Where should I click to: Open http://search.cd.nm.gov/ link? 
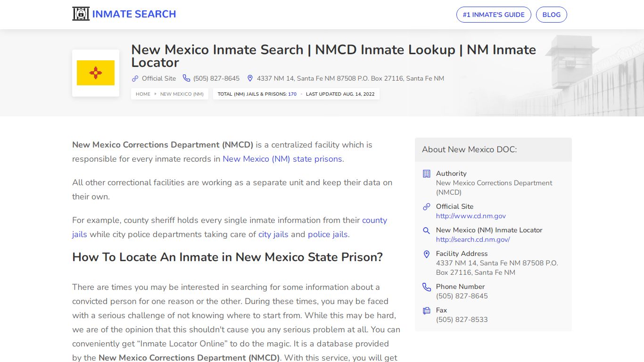(473, 239)
